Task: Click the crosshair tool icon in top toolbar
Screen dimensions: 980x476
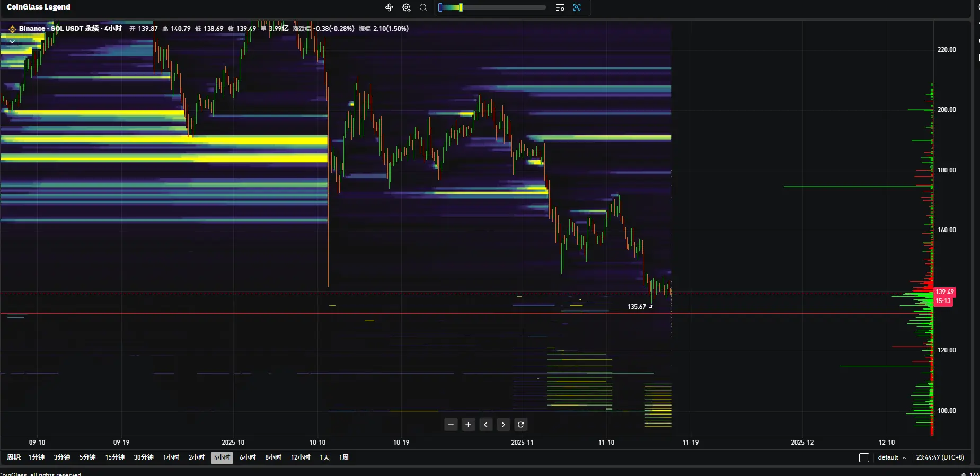Action: pos(389,7)
